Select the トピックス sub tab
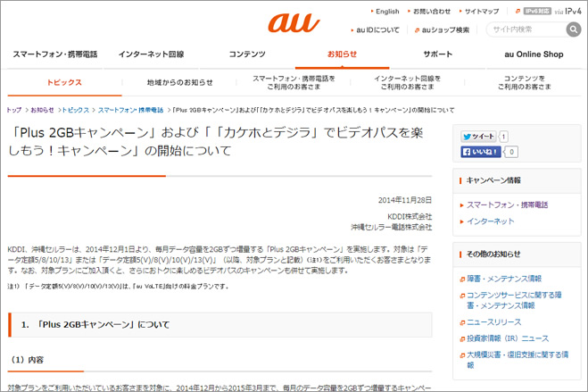This screenshot has width=588, height=392. [64, 82]
